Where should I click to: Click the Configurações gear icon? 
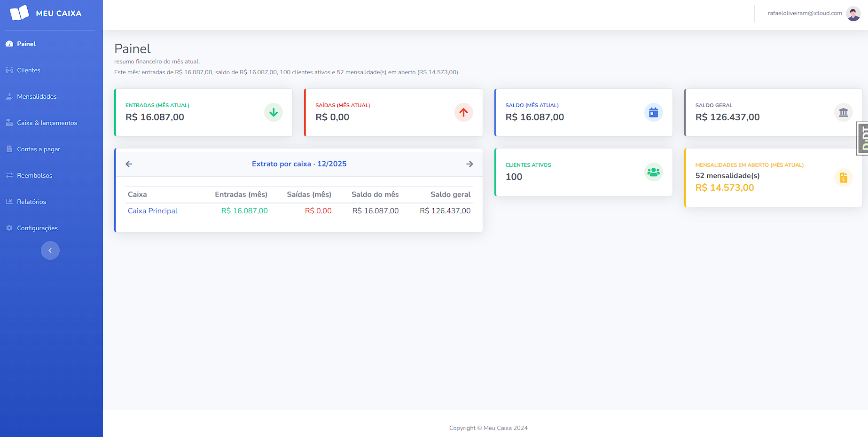[9, 228]
